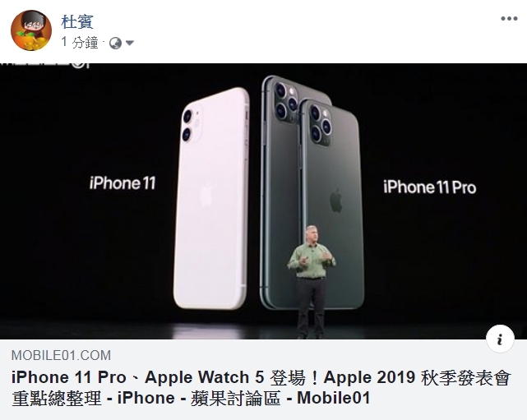Click the globe public privacy icon

point(115,43)
